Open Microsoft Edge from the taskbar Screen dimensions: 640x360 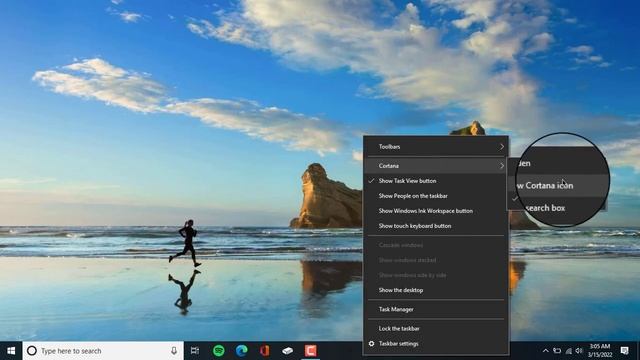(x=242, y=351)
